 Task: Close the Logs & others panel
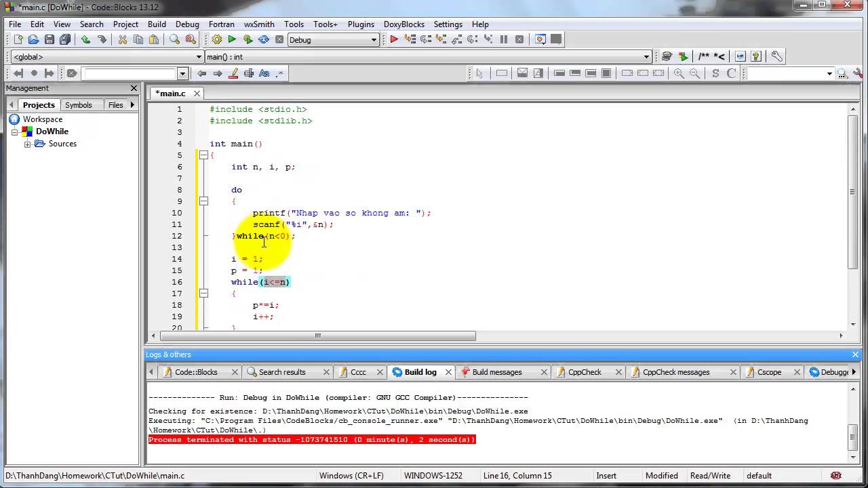[x=855, y=354]
